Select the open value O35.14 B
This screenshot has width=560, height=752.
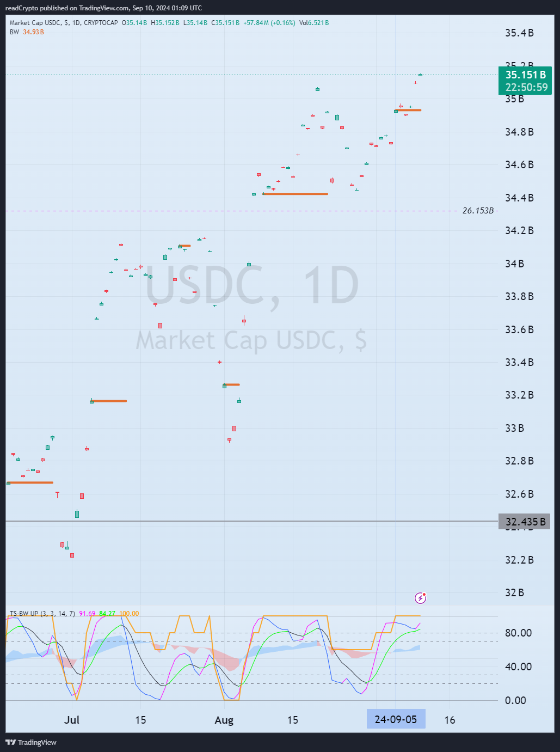coord(134,23)
